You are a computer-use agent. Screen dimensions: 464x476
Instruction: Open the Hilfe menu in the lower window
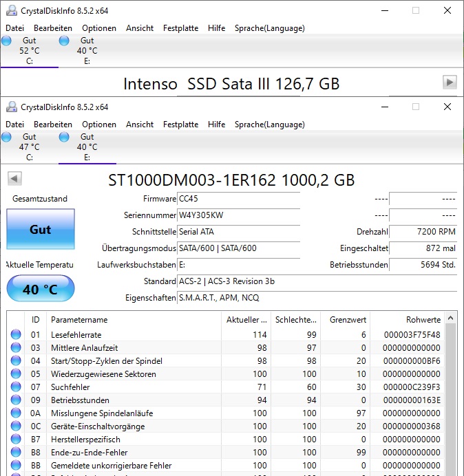click(x=216, y=125)
